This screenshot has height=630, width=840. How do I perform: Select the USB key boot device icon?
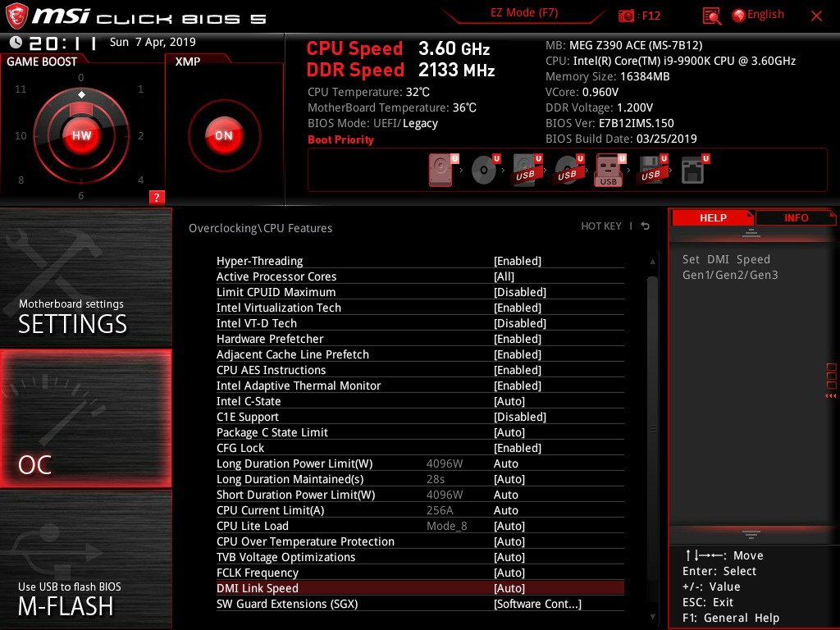610,170
